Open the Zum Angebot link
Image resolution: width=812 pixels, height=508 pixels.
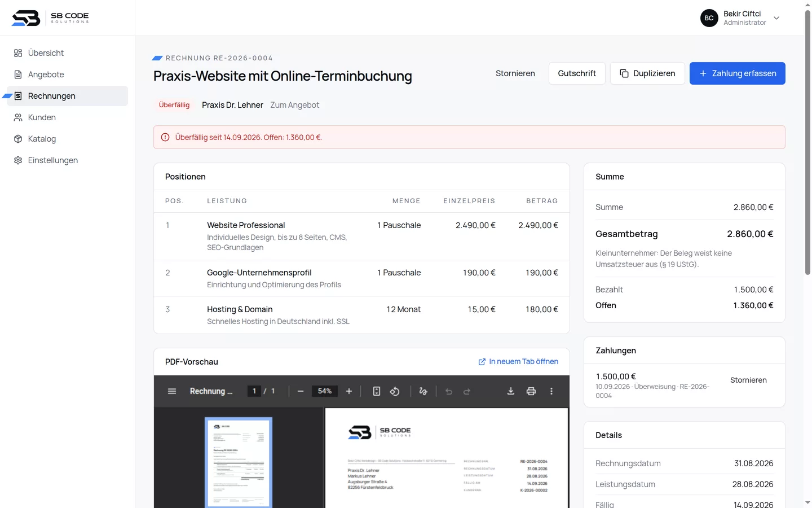295,105
